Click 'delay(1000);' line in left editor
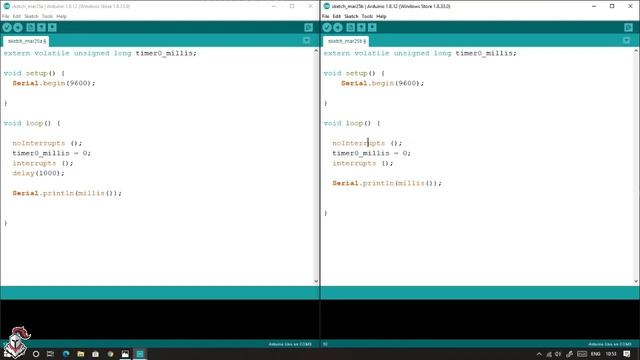 38,173
